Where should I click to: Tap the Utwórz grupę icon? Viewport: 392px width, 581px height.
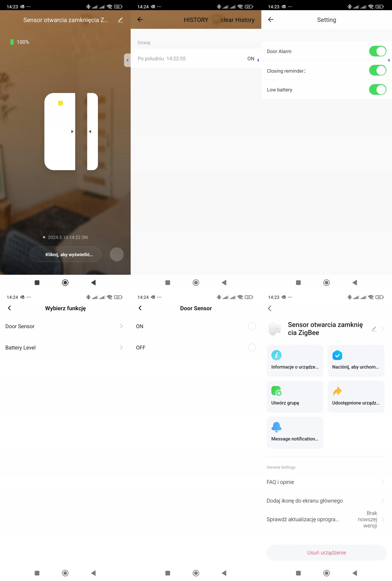[276, 391]
